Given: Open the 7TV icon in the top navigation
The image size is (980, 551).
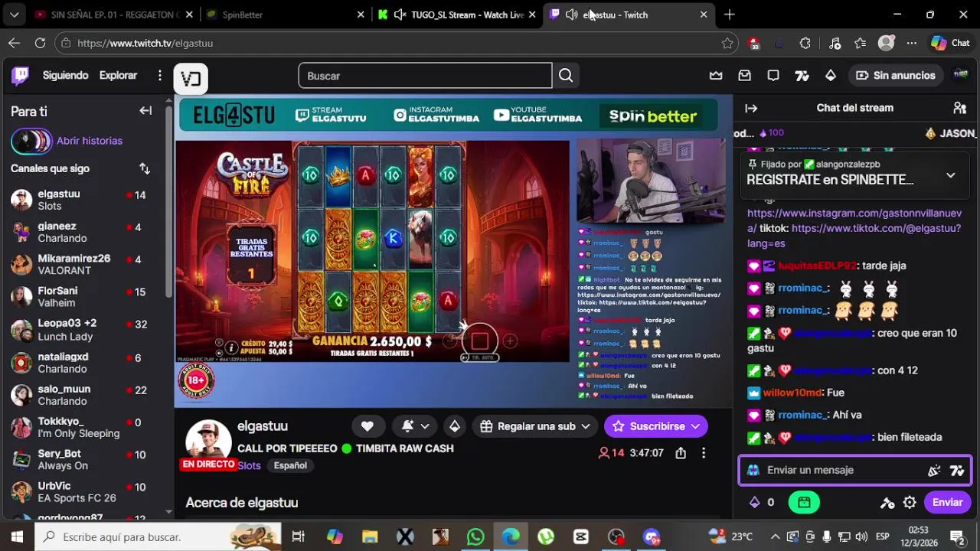Looking at the screenshot, I should pyautogui.click(x=802, y=75).
